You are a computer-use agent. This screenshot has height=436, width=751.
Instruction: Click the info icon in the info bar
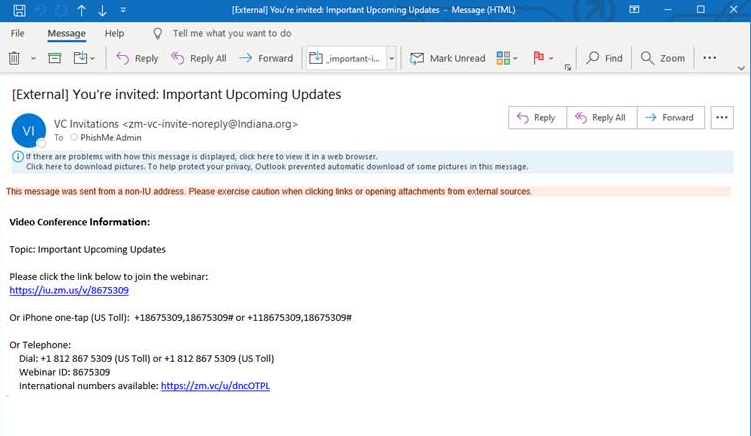[x=18, y=157]
